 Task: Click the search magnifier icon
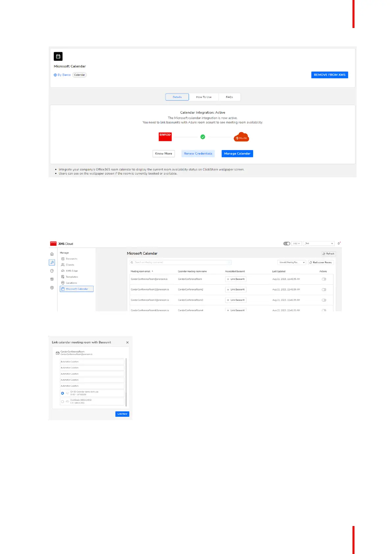[x=132, y=262]
